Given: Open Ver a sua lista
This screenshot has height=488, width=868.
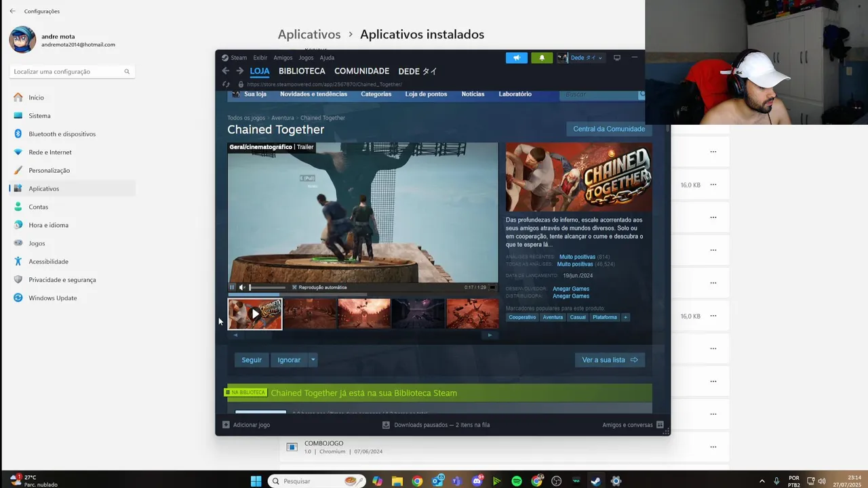Looking at the screenshot, I should tap(610, 360).
